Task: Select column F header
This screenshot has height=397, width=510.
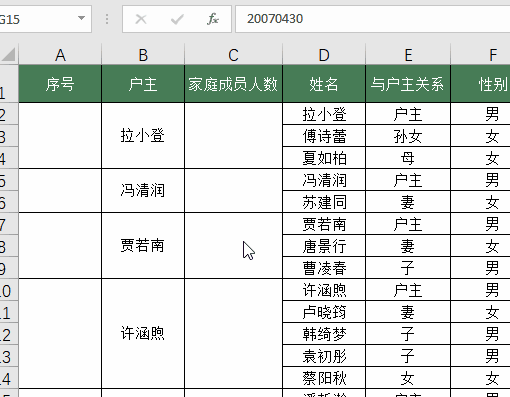Action: tap(480, 54)
